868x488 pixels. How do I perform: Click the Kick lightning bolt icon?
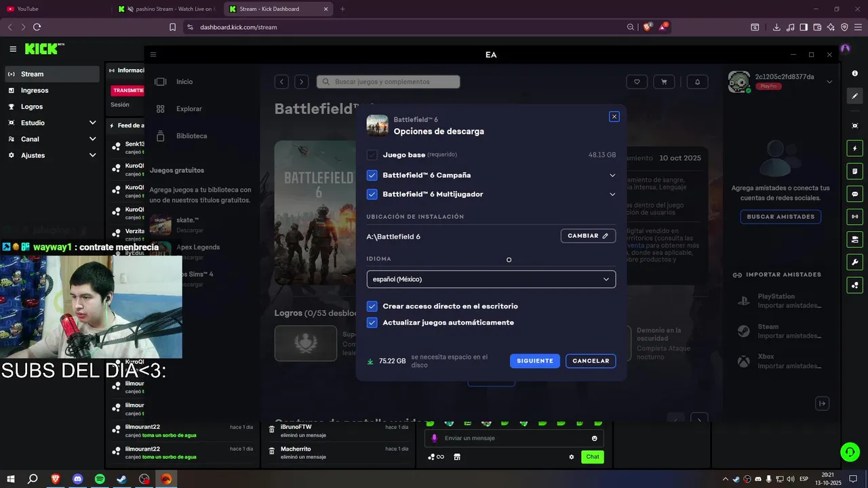coord(854,148)
